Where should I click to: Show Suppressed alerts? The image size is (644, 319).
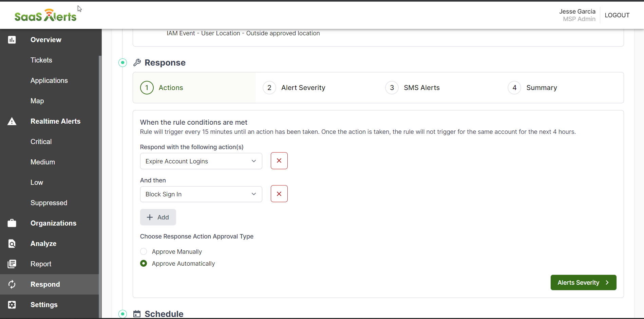[x=49, y=203]
